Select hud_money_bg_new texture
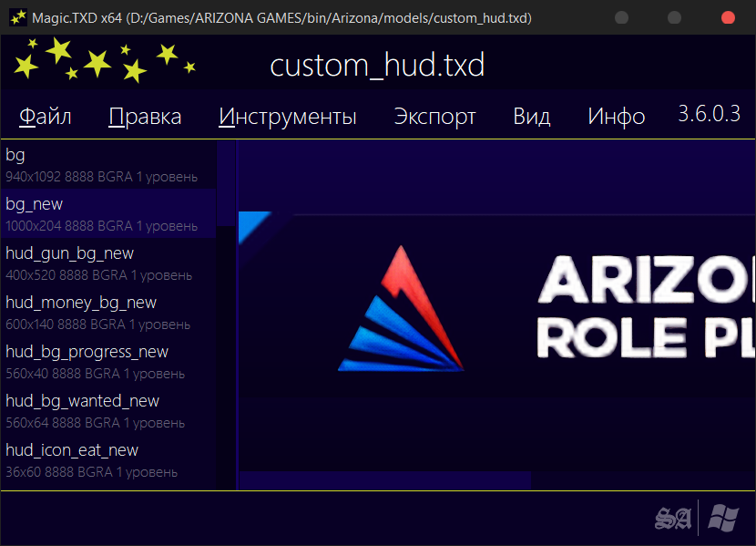This screenshot has width=756, height=546. click(108, 312)
